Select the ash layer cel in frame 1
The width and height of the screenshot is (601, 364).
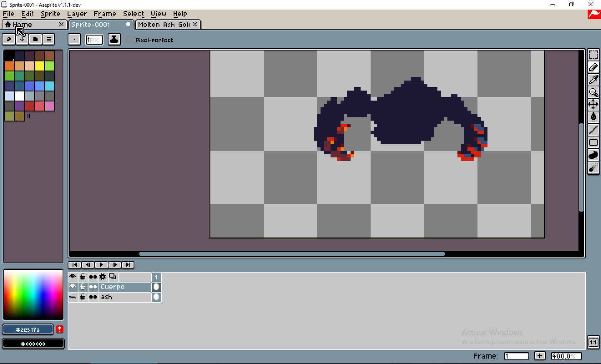coord(157,297)
